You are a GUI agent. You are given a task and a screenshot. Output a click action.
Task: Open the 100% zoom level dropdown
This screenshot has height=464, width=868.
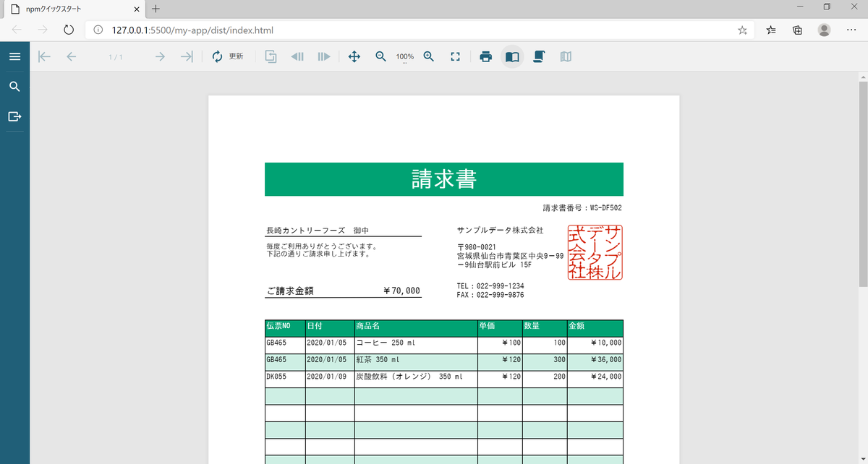405,57
